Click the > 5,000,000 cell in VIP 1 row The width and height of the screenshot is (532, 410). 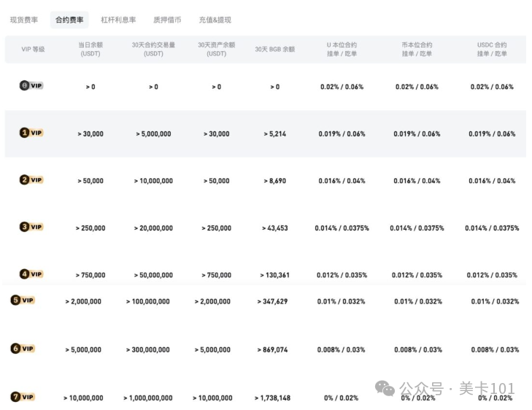(x=153, y=134)
